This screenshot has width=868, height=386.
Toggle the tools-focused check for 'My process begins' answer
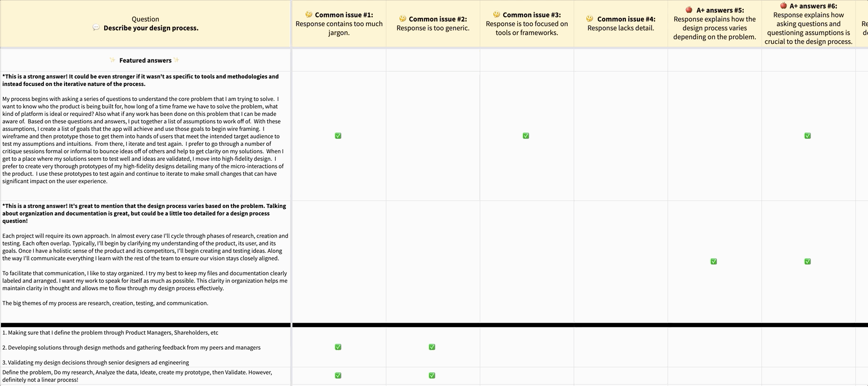click(526, 136)
